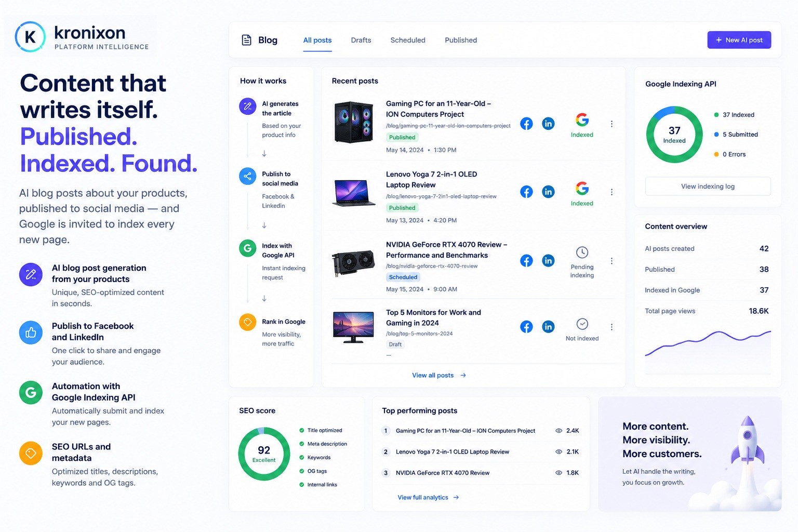Screen dimensions: 798x532
Task: Click the AI generates the article step icon
Action: 248,106
